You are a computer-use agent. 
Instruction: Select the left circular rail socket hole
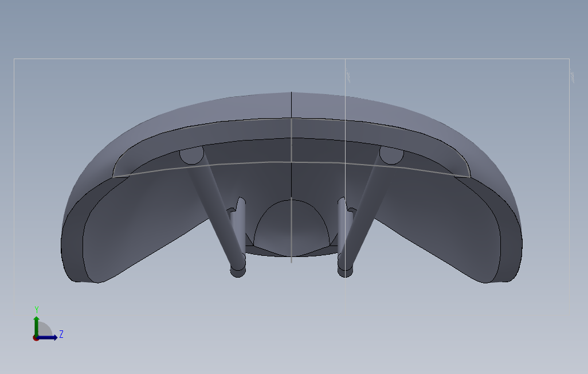(191, 155)
